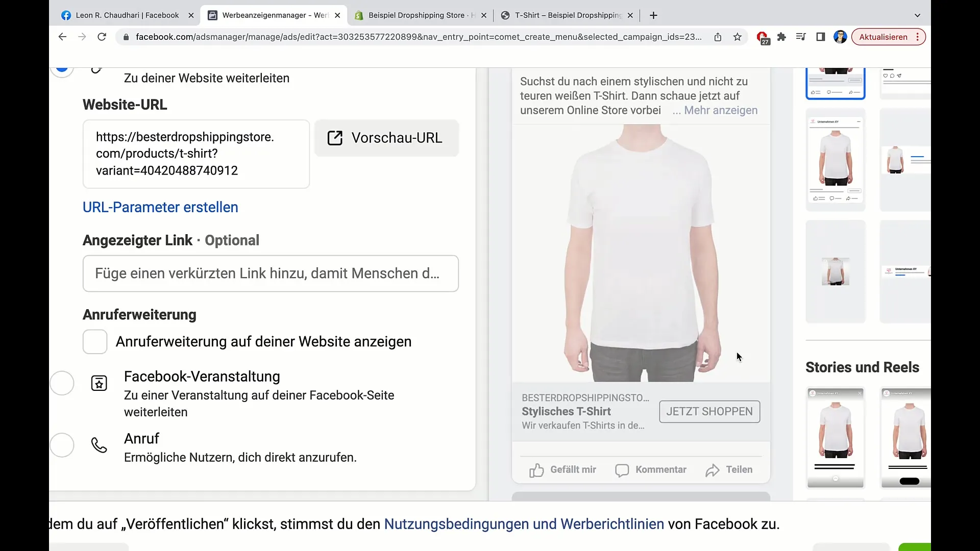This screenshot has height=551, width=980.
Task: Select the Anruf radio option
Action: 62,445
